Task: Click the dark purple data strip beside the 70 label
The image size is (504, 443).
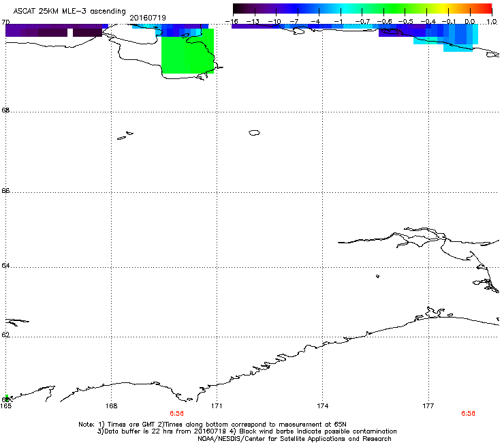Action: 54,30
